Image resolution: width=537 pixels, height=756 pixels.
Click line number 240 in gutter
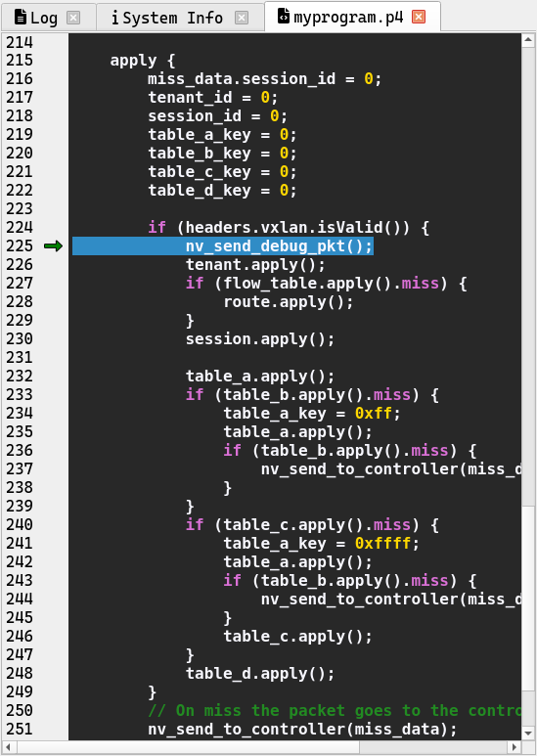click(20, 525)
